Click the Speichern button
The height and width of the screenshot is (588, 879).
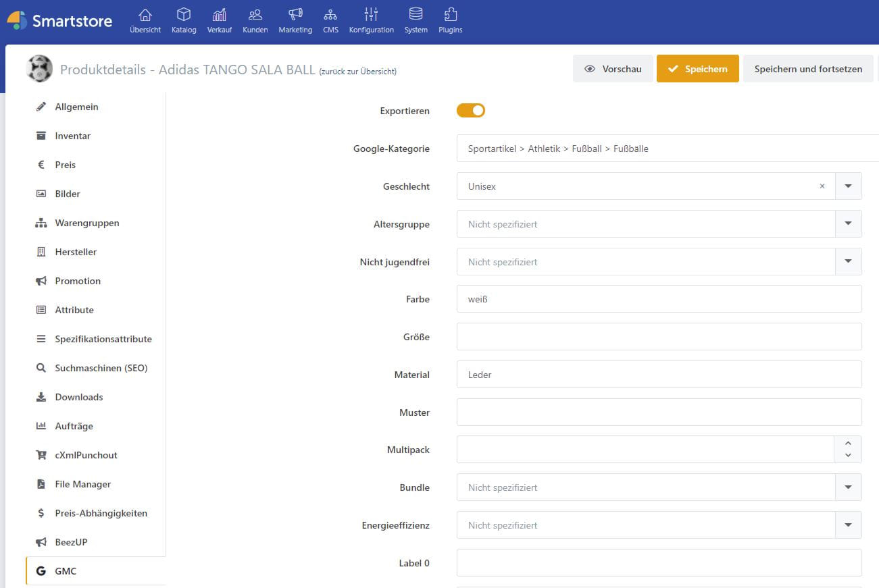(697, 69)
